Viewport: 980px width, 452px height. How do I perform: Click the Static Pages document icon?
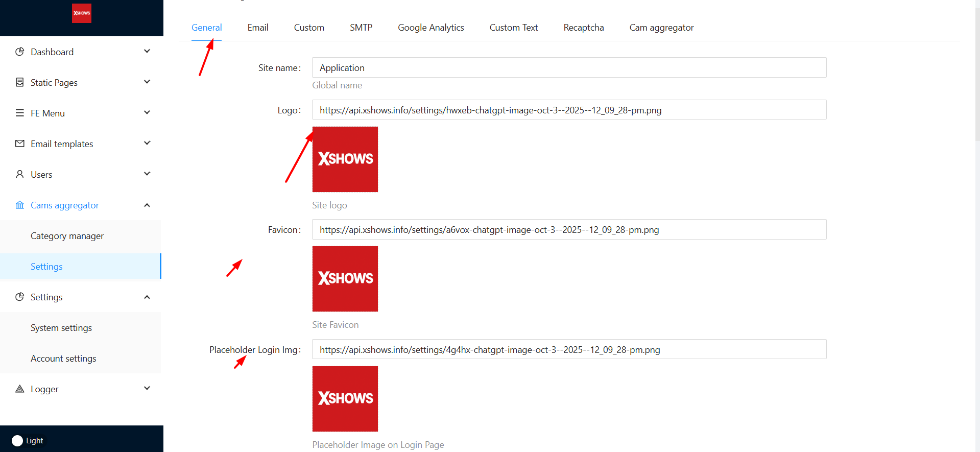20,82
